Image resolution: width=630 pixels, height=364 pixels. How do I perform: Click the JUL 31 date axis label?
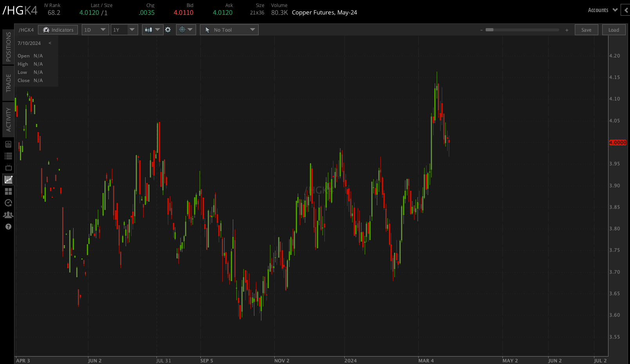[x=164, y=360]
